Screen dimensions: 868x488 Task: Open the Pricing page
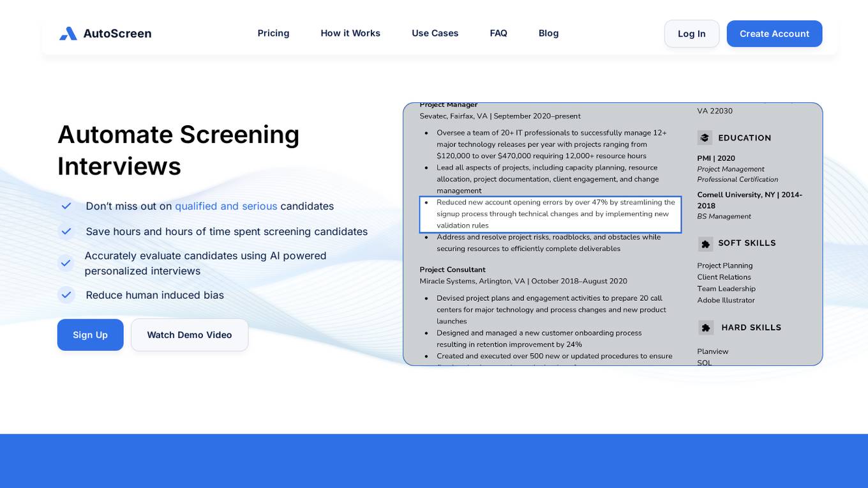coord(273,33)
